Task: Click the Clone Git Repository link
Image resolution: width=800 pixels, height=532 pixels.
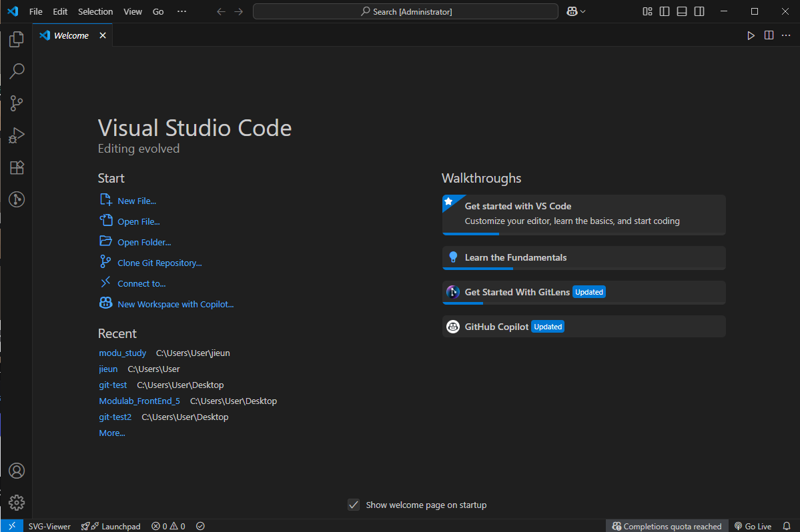Action: (159, 263)
